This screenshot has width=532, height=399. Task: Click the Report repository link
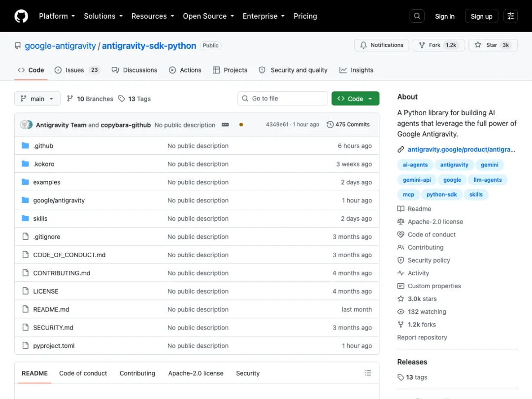(422, 337)
